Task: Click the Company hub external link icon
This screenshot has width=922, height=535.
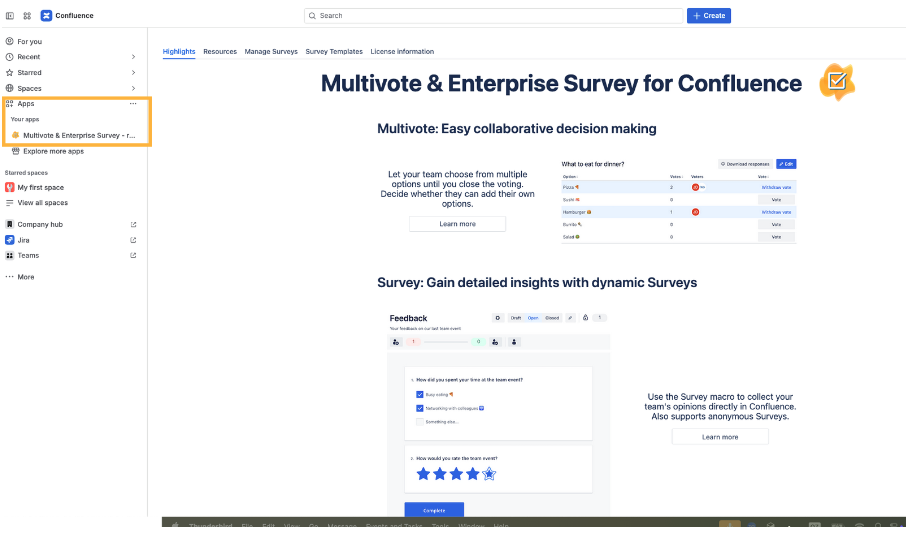Action: pos(133,225)
